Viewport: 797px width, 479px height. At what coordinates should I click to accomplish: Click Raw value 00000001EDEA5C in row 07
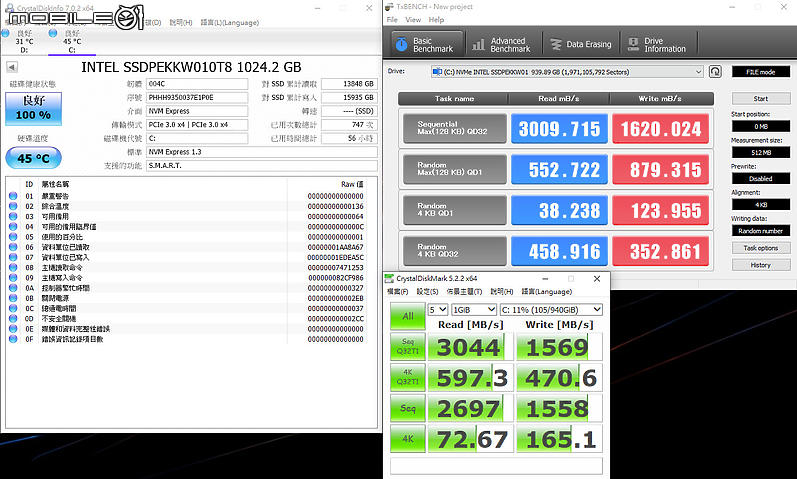tap(335, 257)
